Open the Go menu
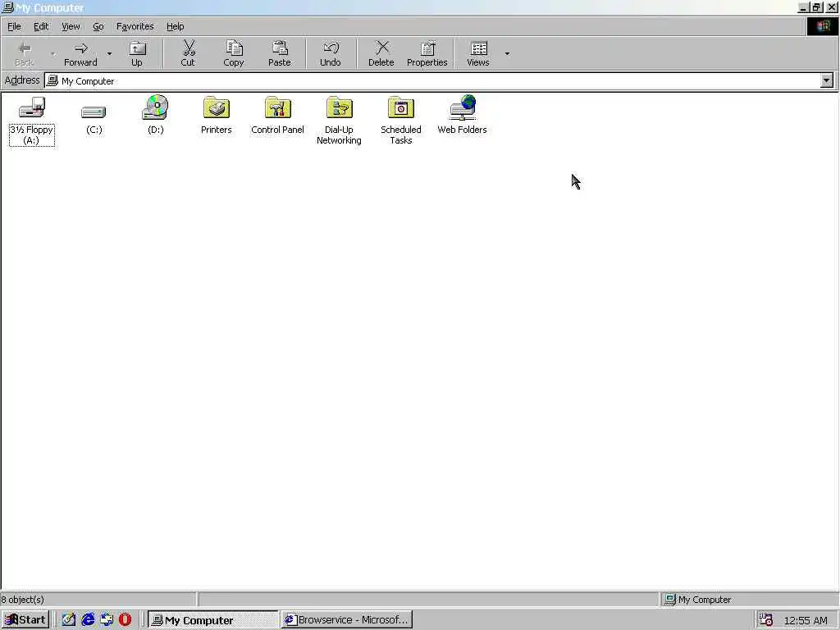The image size is (840, 630). click(98, 26)
